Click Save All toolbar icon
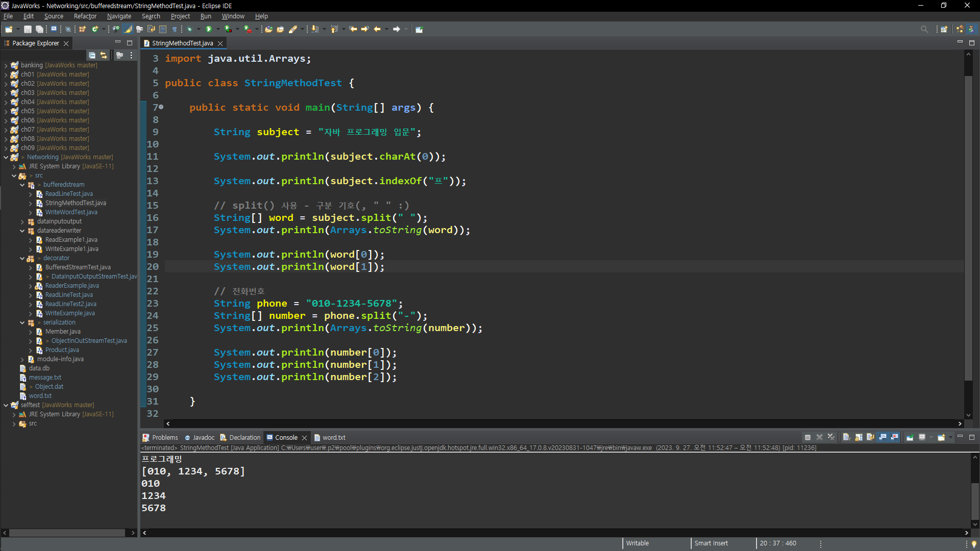Screen dimensions: 980x551 (x=39, y=29)
